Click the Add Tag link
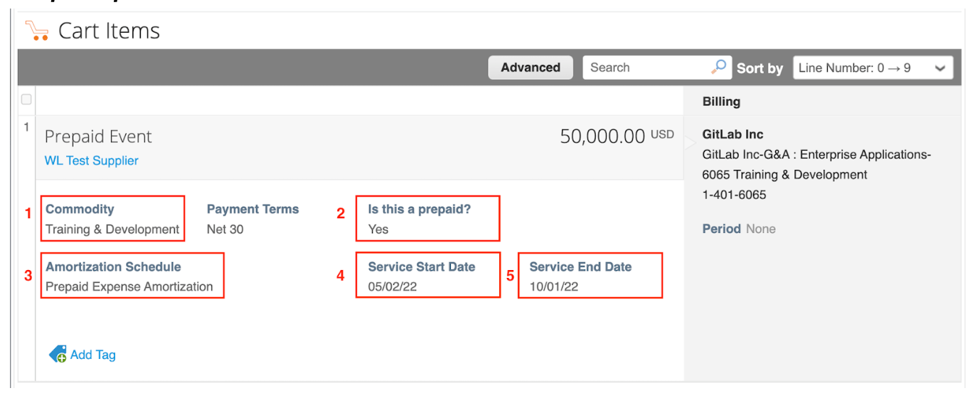This screenshot has width=980, height=398. coord(93,355)
